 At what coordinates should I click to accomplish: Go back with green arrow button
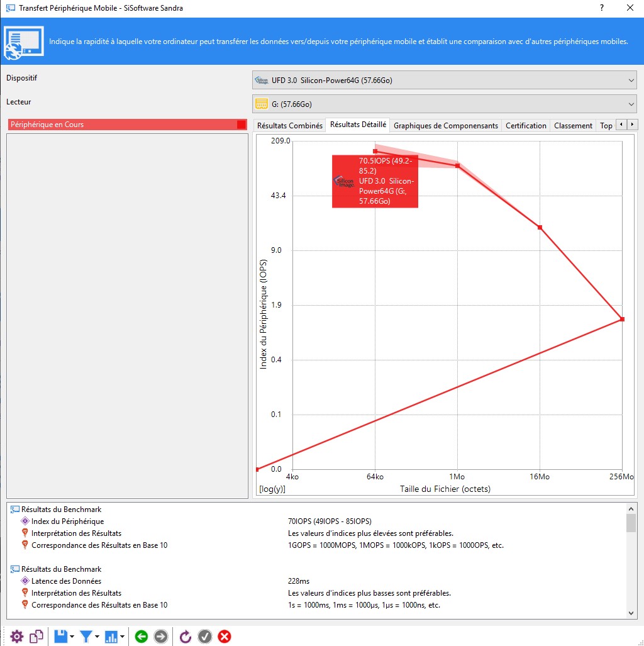click(142, 637)
